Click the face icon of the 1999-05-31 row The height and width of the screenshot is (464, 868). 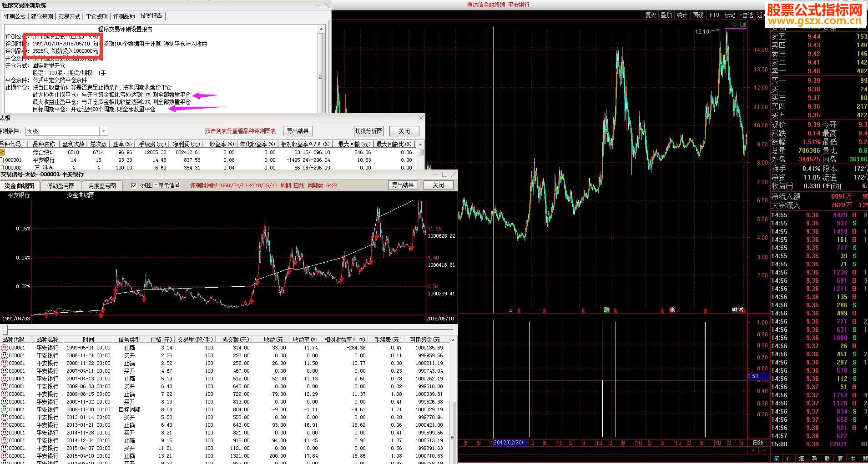tap(5, 348)
